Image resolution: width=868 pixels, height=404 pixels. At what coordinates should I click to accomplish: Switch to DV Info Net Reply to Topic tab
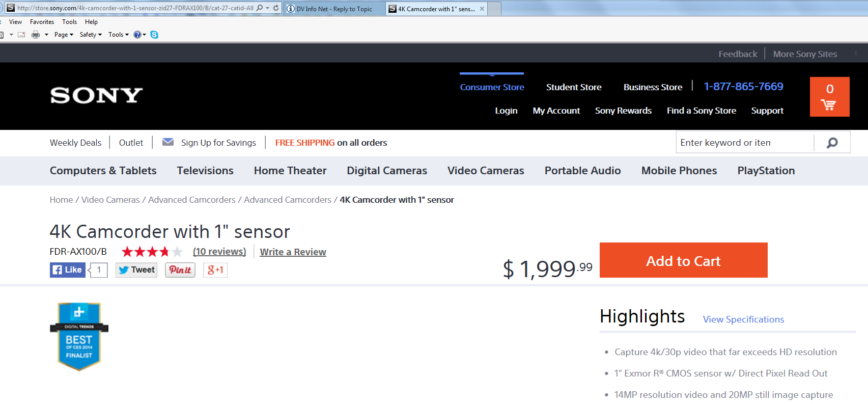pyautogui.click(x=334, y=9)
